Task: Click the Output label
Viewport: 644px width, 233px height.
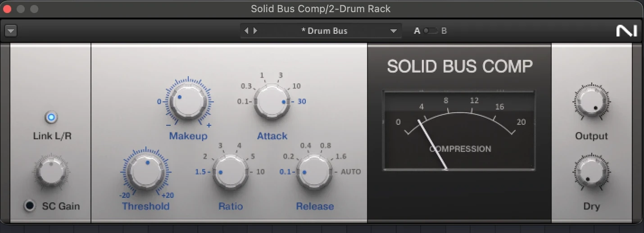Action: pyautogui.click(x=591, y=136)
